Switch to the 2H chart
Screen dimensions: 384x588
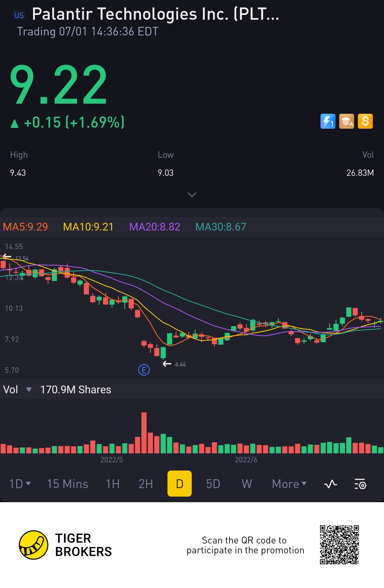click(146, 484)
